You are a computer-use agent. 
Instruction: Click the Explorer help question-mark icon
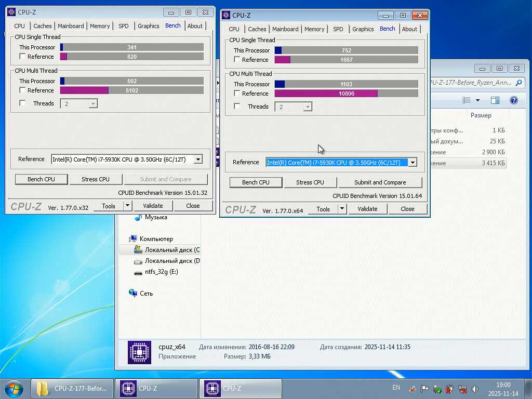click(514, 100)
